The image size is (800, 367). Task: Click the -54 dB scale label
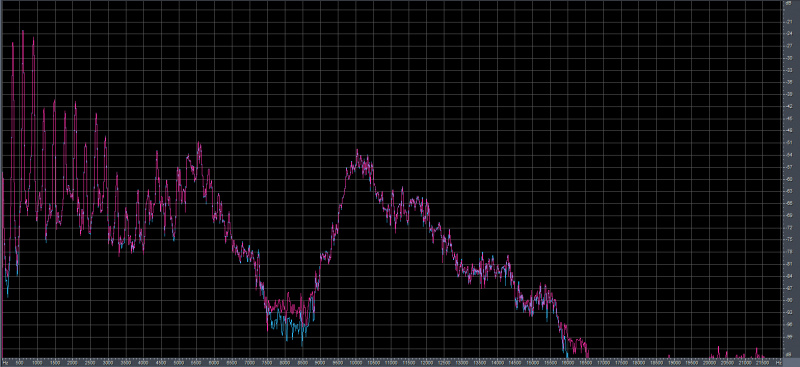(x=790, y=155)
